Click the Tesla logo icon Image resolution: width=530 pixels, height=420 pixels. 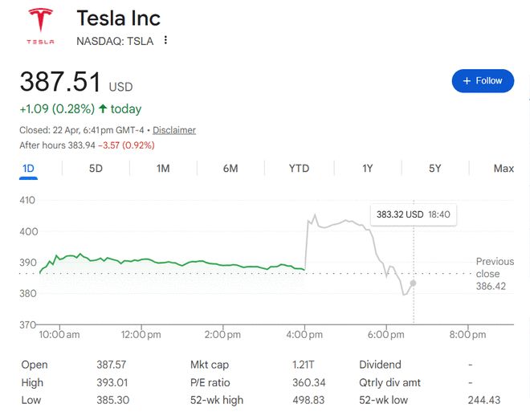click(x=40, y=26)
